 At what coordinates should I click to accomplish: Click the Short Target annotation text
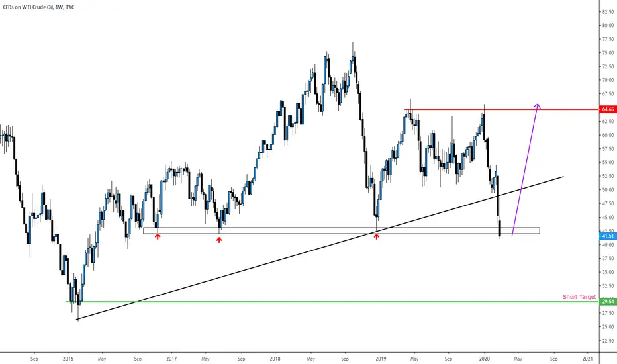(579, 297)
